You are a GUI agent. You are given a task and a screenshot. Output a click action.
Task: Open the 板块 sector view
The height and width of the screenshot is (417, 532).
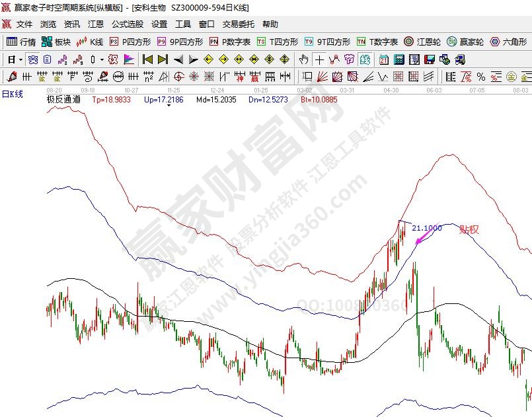(56, 42)
